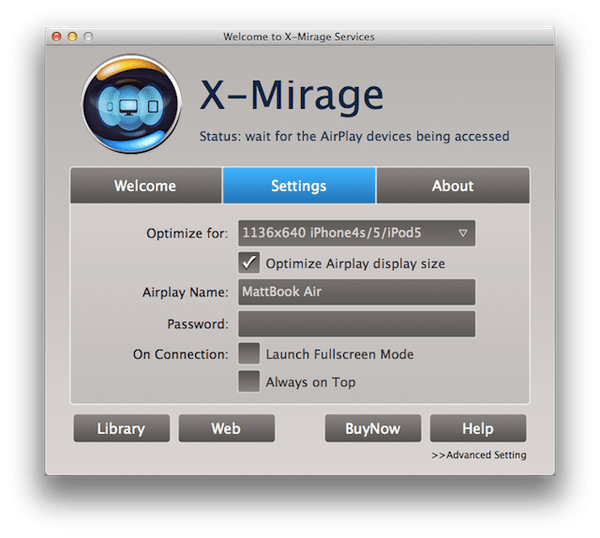Switch to the Welcome tab
This screenshot has width=600, height=538.
click(x=146, y=186)
